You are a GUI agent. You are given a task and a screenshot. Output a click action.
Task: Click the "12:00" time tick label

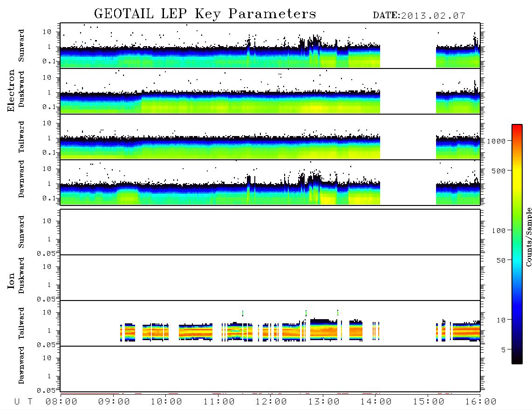click(x=271, y=402)
